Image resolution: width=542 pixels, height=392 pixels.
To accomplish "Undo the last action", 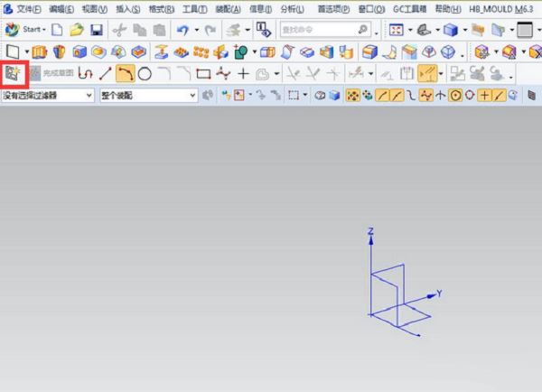I will (182, 30).
